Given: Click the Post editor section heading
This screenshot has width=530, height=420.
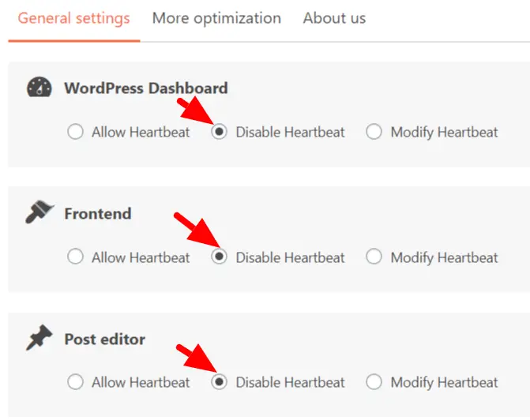Looking at the screenshot, I should click(x=105, y=339).
